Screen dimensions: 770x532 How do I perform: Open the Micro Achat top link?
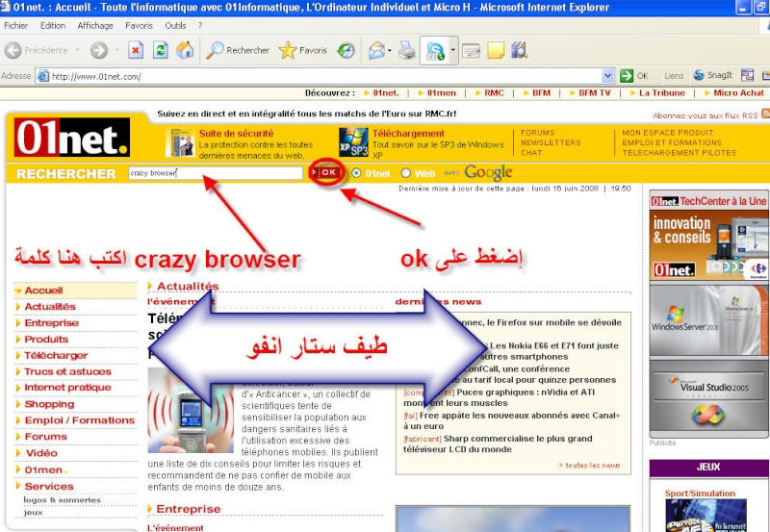[738, 92]
